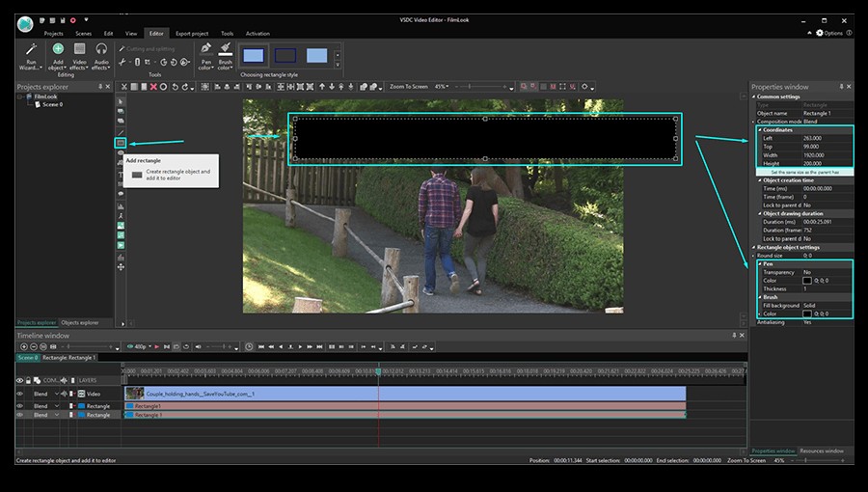Select the Couple_holding_hands video clip

click(x=405, y=394)
